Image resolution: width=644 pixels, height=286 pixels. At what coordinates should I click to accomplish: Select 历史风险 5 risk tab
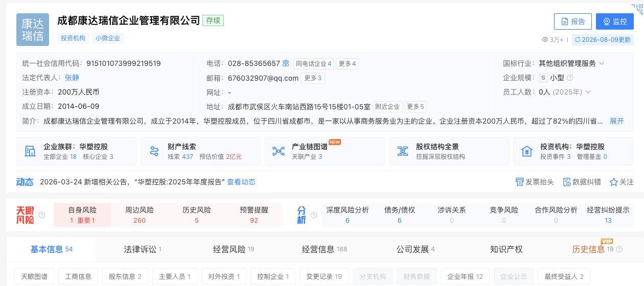(x=197, y=215)
